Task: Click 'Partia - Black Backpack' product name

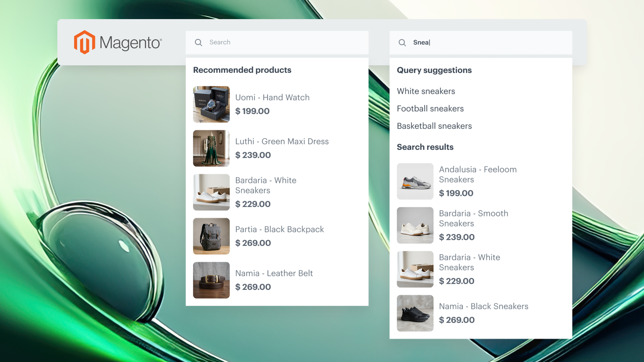Action: point(279,229)
